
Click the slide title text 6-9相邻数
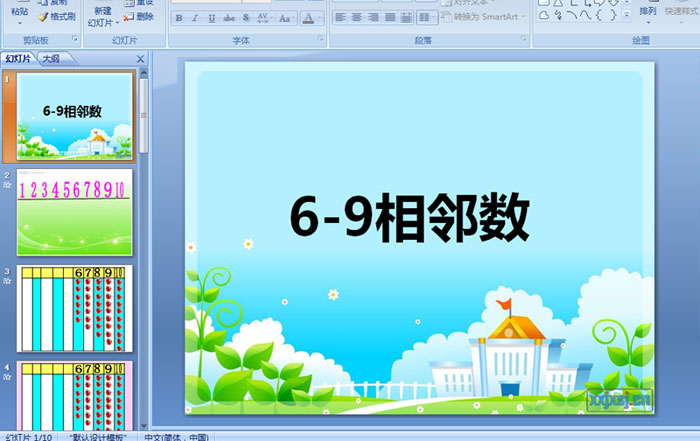click(x=409, y=218)
